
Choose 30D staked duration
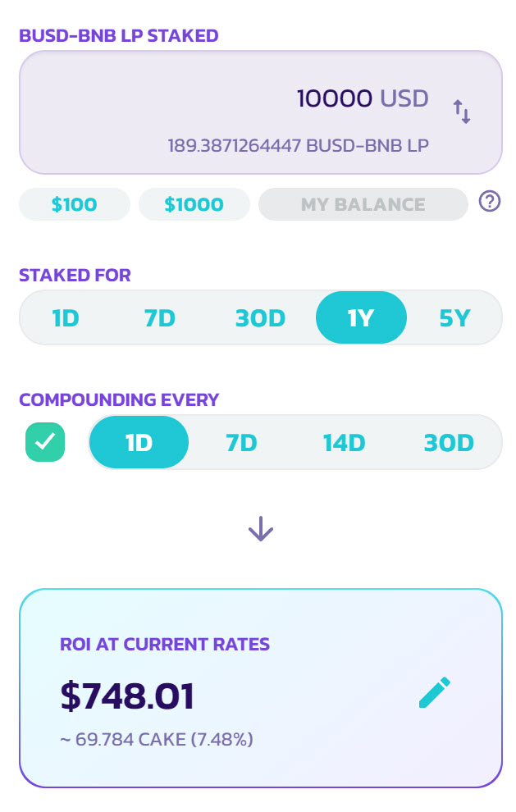coord(260,317)
